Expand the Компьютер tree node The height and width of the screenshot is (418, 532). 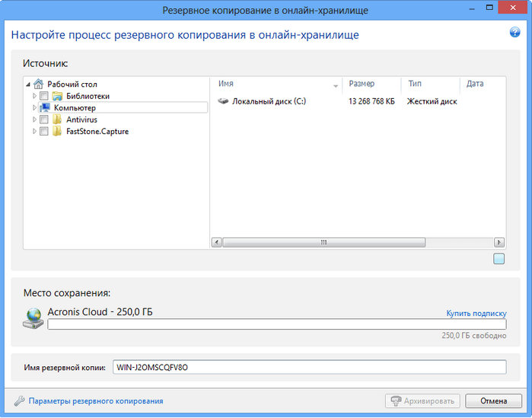(34, 108)
